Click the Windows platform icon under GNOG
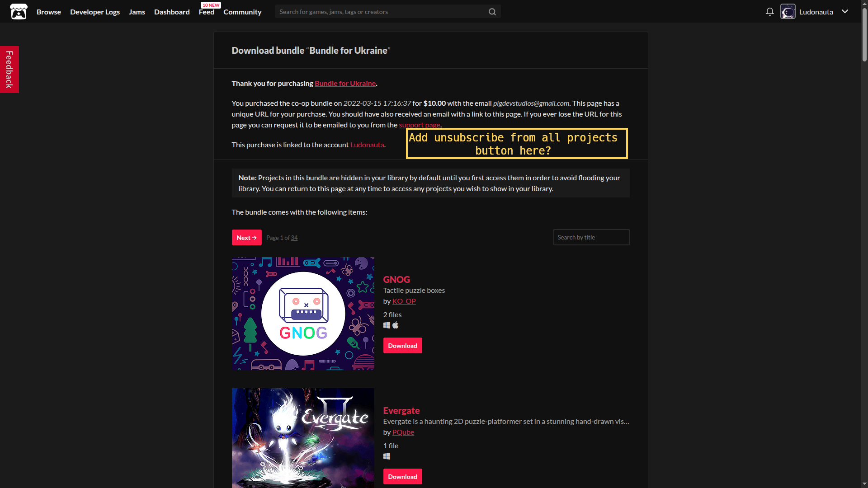This screenshot has width=868, height=488. click(387, 325)
